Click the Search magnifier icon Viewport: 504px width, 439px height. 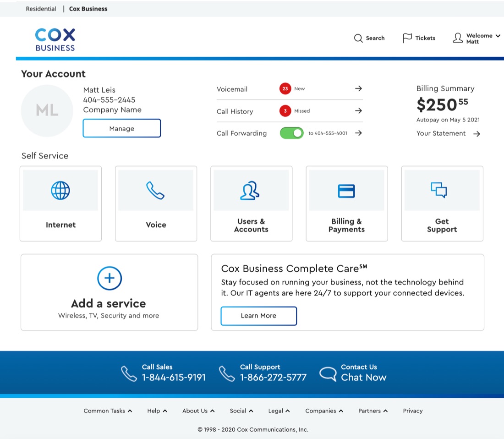(358, 38)
